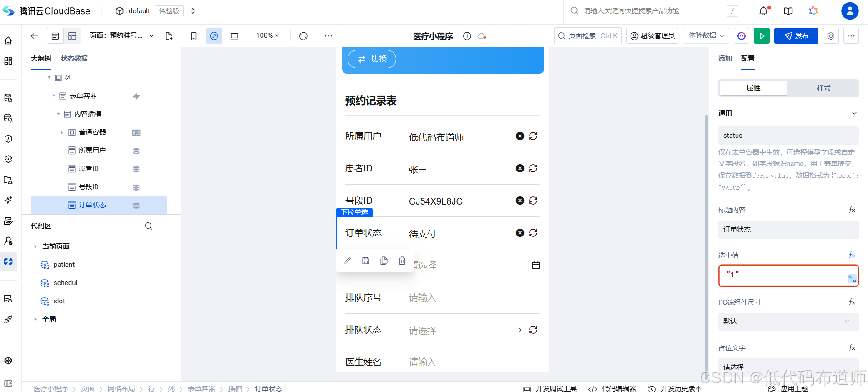
Task: Open the 大纲树 tab
Action: [x=41, y=59]
